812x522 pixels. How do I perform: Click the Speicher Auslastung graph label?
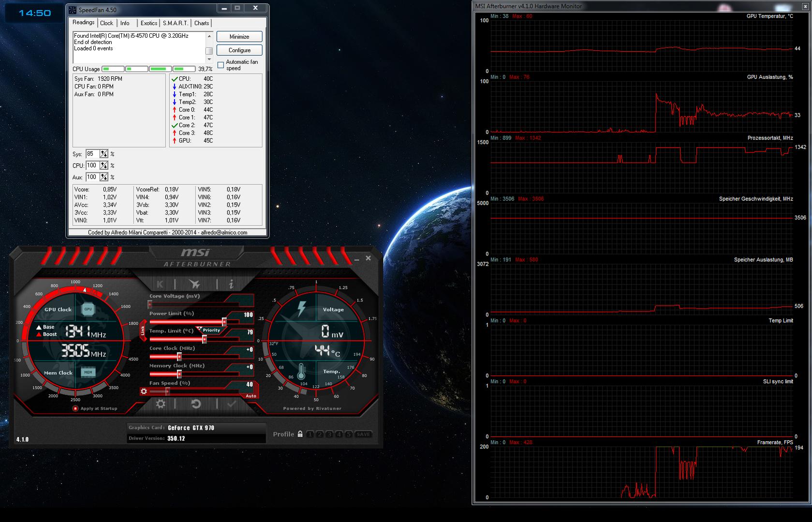[764, 260]
